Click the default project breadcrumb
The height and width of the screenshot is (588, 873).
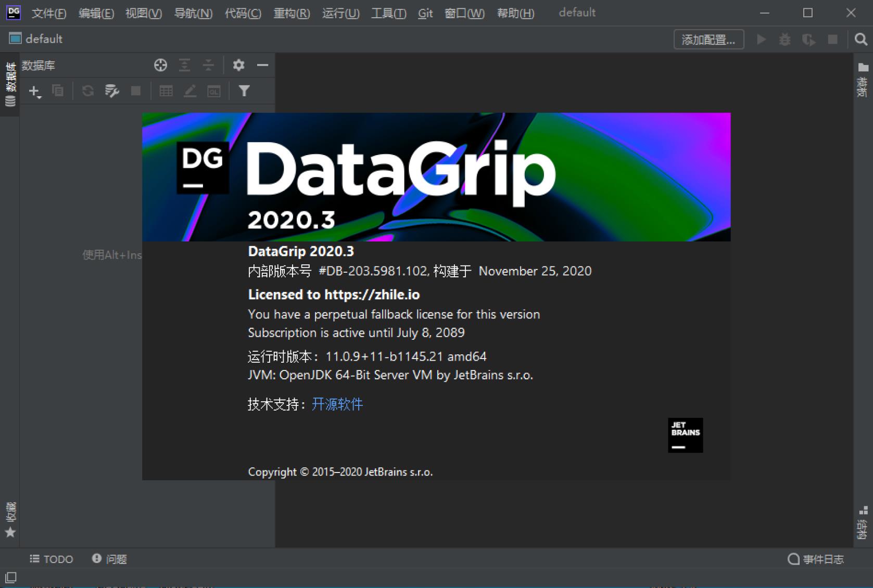click(36, 39)
